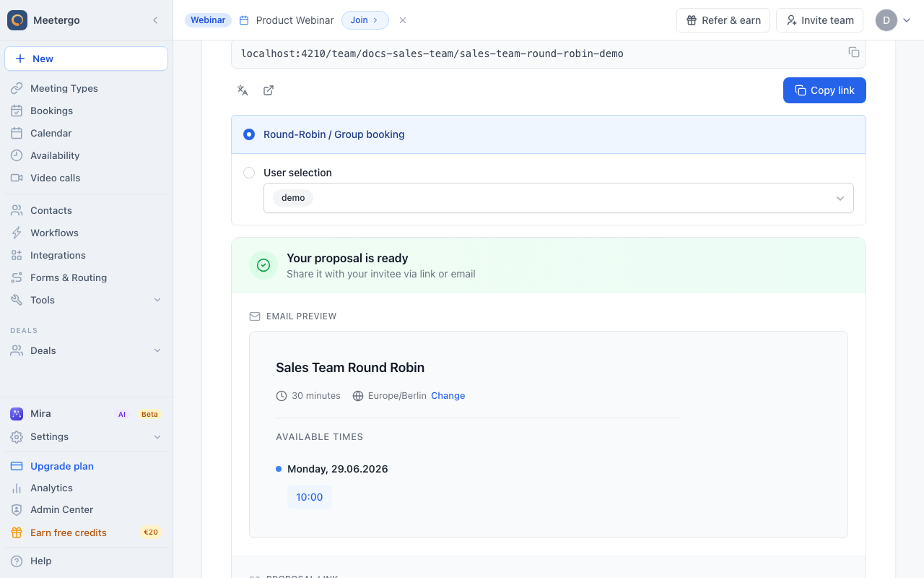Select the User selection radio button

click(x=249, y=173)
